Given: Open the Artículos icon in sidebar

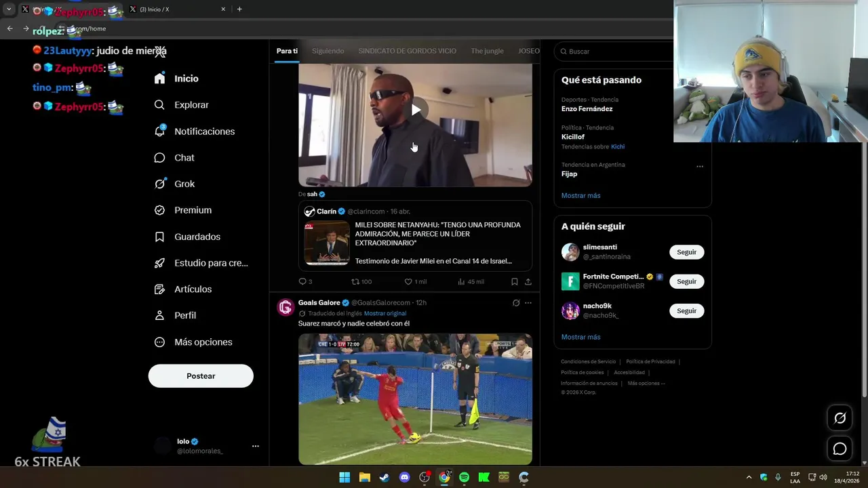Looking at the screenshot, I should [159, 289].
